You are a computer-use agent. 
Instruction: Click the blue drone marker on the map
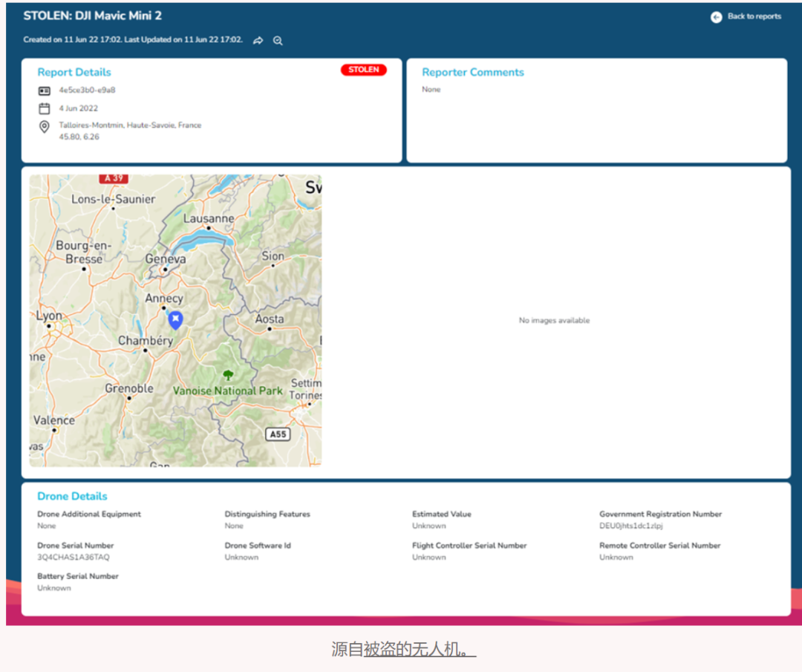point(175,320)
